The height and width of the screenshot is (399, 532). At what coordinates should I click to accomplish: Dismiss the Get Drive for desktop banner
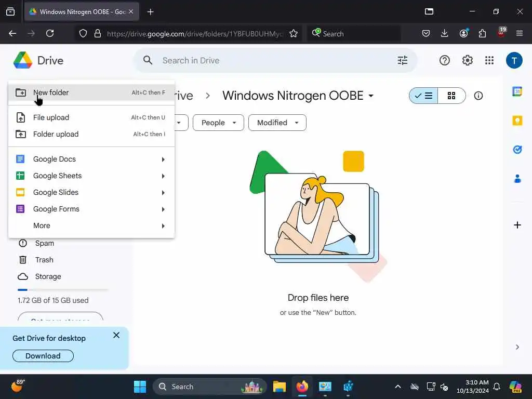116,335
